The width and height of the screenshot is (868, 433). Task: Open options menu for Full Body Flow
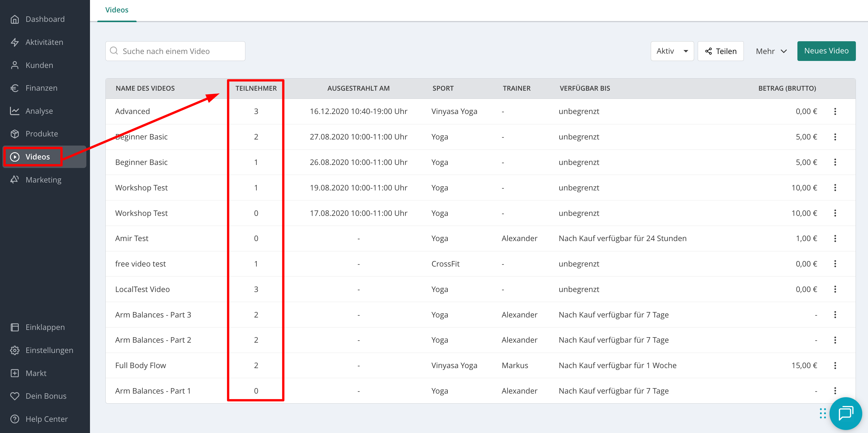(x=835, y=366)
